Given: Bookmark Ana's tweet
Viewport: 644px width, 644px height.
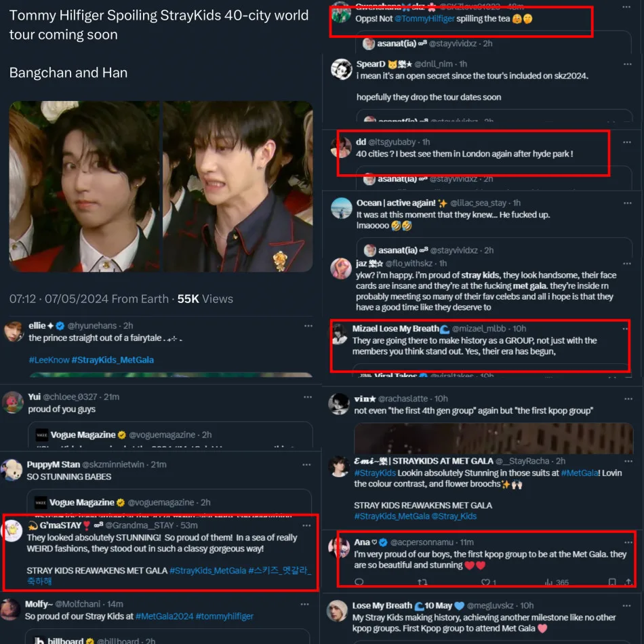Looking at the screenshot, I should pos(612,582).
